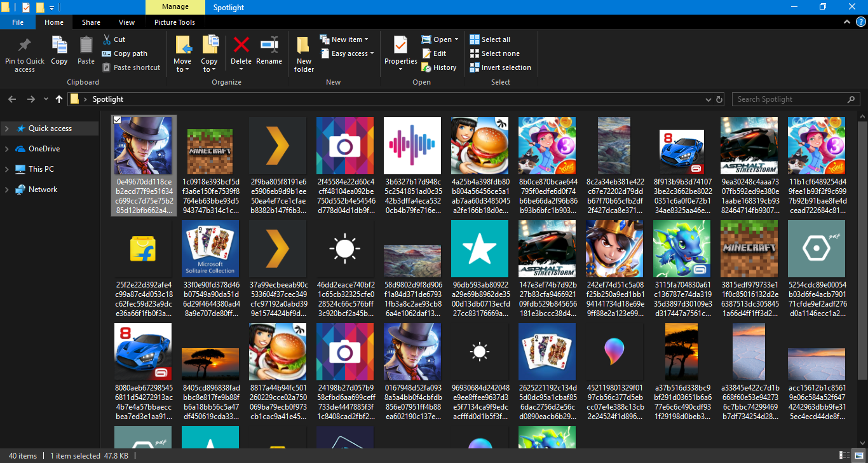Open the Picture Tools tab
The width and height of the screenshot is (868, 463).
click(x=175, y=22)
